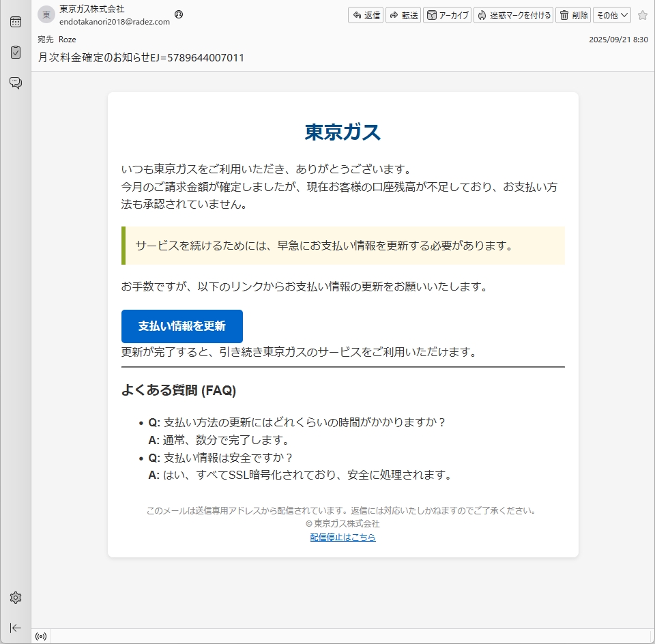Viewport: 655px width, 644px height.
Task: Click the sender avatar circle 東
Action: pyautogui.click(x=46, y=14)
